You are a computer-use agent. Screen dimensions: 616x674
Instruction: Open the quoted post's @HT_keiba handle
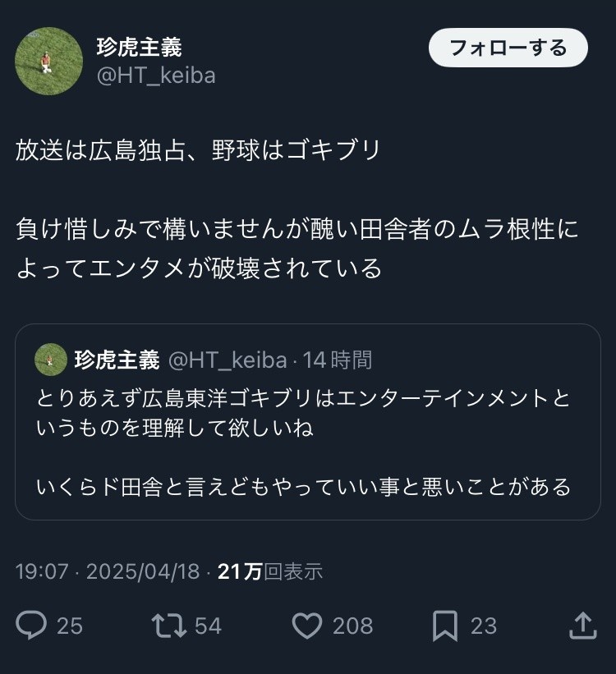[228, 360]
